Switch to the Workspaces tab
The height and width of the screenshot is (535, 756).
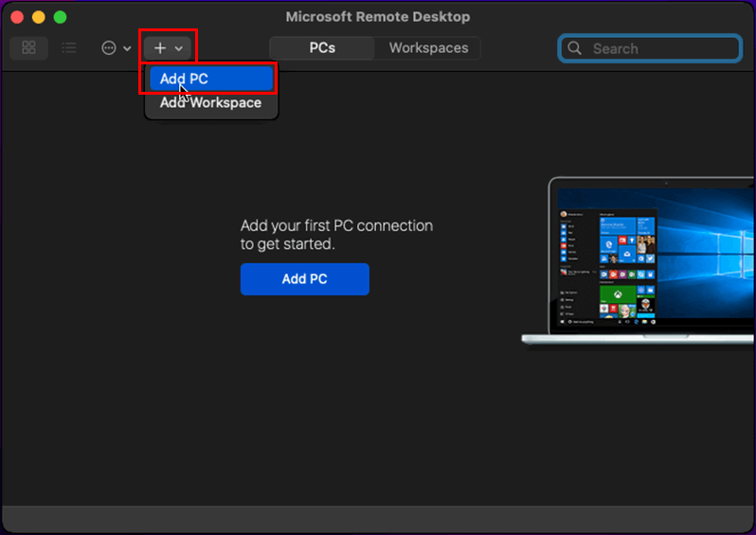[x=428, y=47]
